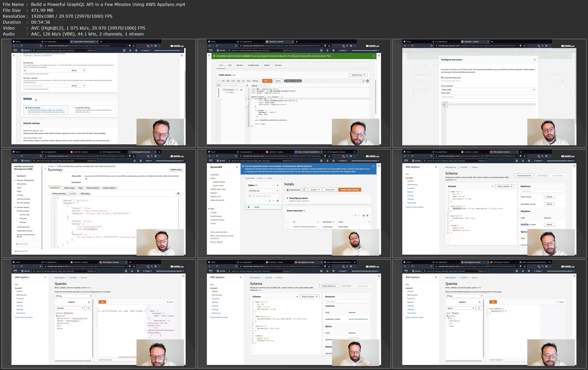Click plus beside Mutation dropdown in Explorer
Image resolution: width=588 pixels, height=370 pixels.
[88, 308]
